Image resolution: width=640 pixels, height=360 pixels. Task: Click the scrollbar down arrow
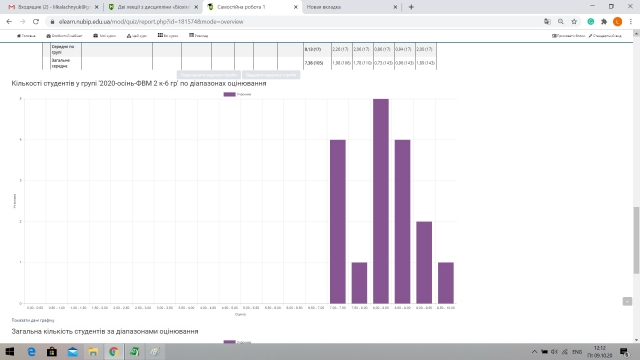636,340
